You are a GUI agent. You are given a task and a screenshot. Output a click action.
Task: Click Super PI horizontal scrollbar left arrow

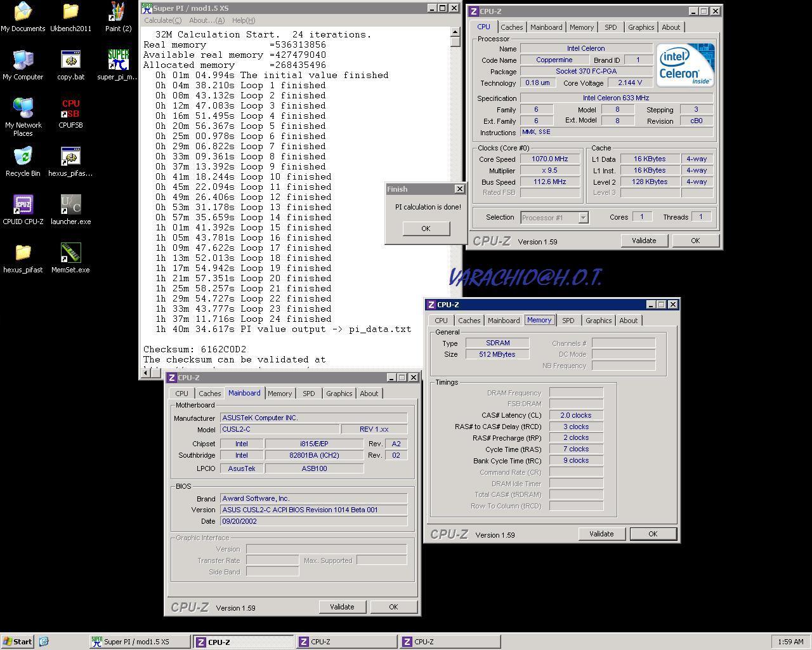tap(145, 373)
